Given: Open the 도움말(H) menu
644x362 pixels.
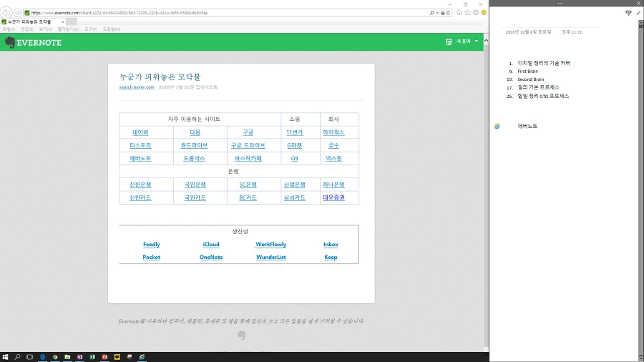Looking at the screenshot, I should coord(112,29).
